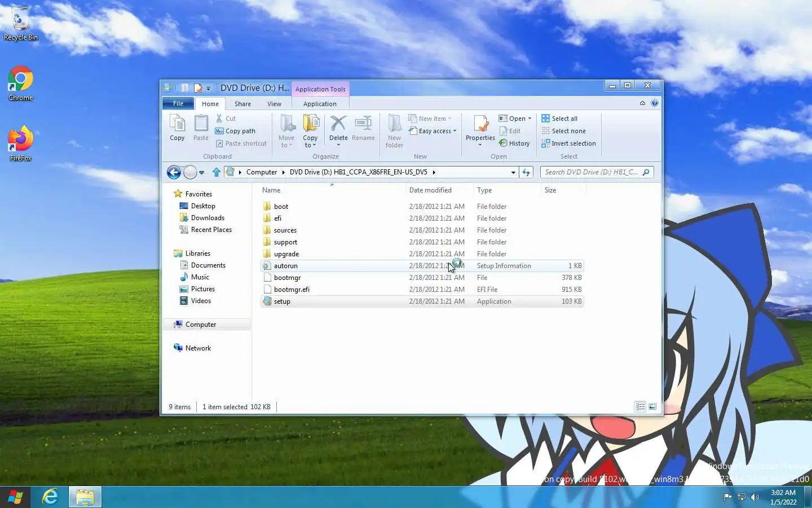
Task: Open the New item dropdown
Action: pyautogui.click(x=430, y=119)
